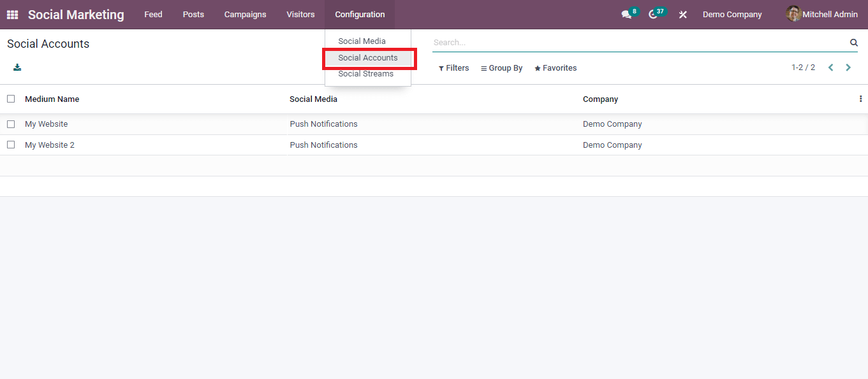Tick the My Website row checkbox

[x=11, y=124]
